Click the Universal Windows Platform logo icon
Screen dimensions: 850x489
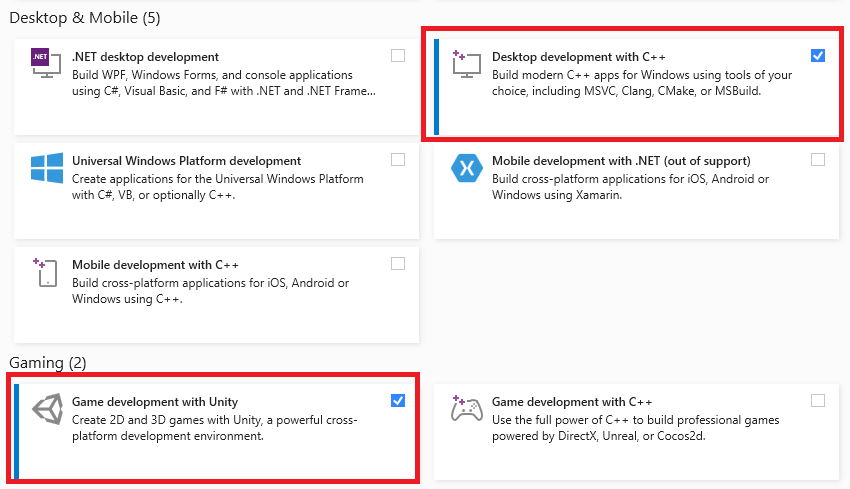[47, 168]
